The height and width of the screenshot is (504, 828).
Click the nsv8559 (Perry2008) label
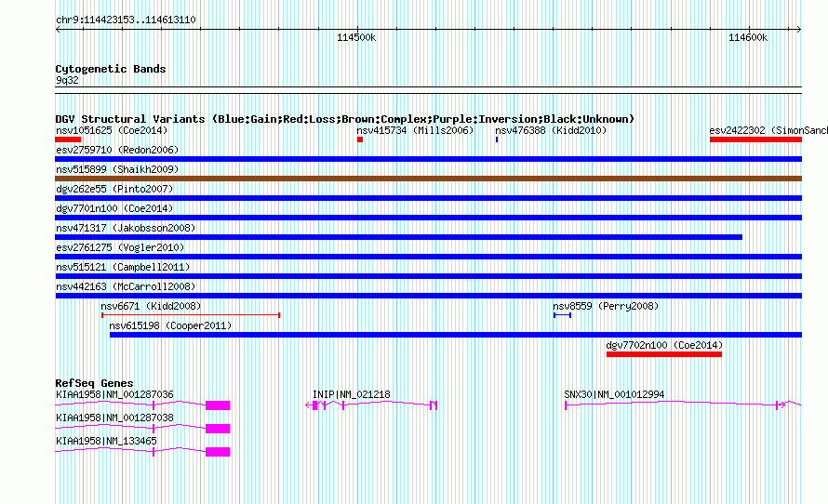(606, 306)
